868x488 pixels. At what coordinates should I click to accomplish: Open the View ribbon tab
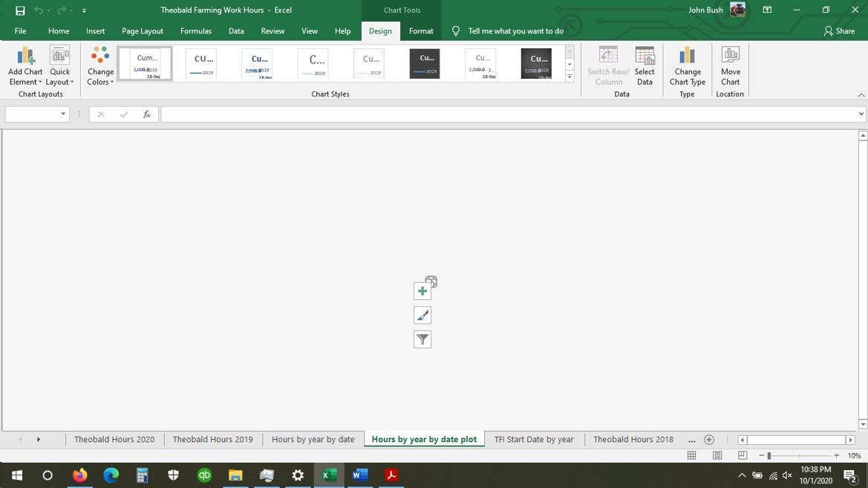click(x=310, y=31)
